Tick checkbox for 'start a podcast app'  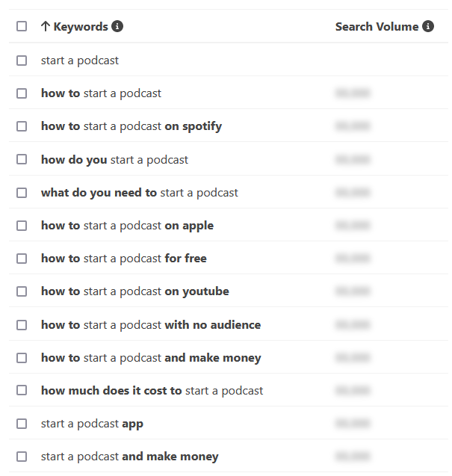22,424
